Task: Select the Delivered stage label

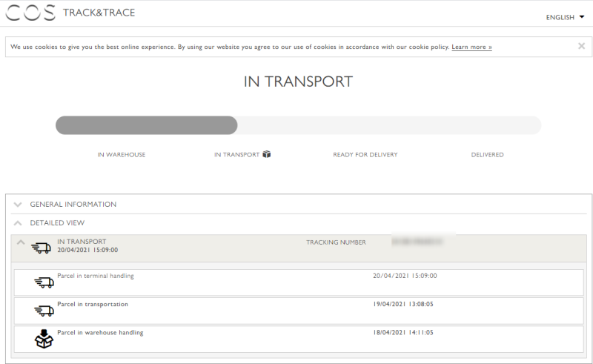Action: coord(487,155)
